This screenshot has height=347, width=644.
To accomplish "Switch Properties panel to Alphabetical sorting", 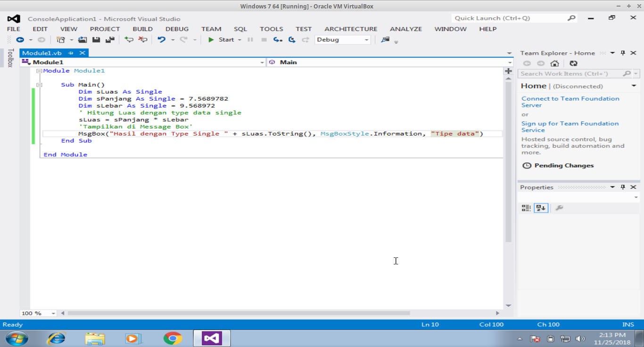I will click(x=541, y=208).
